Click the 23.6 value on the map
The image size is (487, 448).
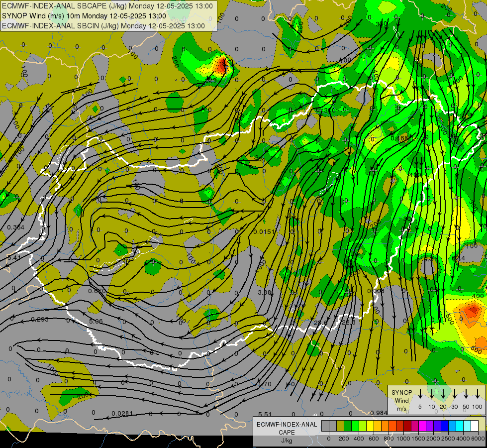(x=320, y=323)
